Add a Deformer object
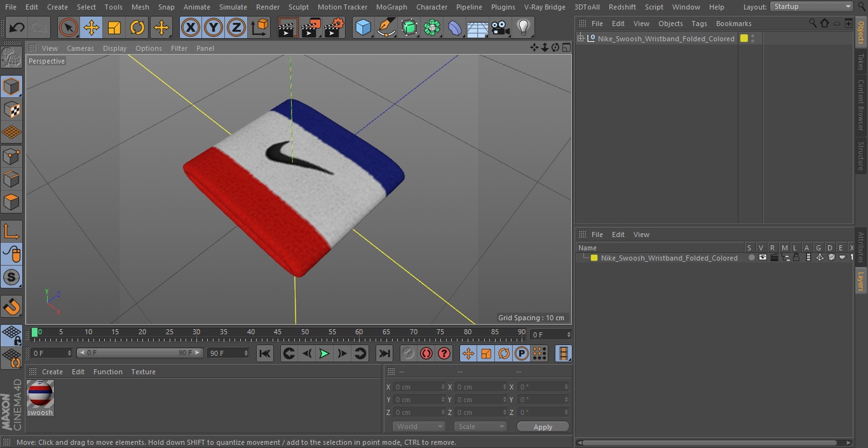The height and width of the screenshot is (448, 868). 455,28
